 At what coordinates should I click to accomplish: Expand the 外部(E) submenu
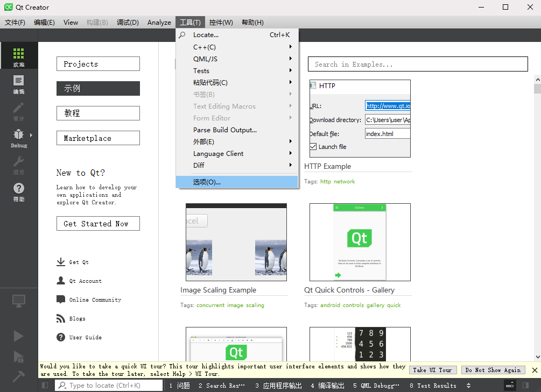237,142
